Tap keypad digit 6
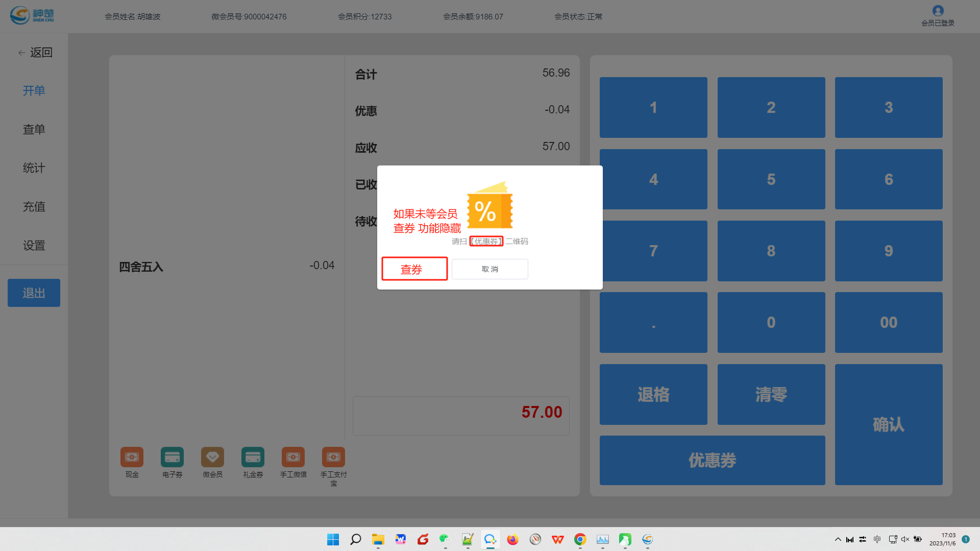 pyautogui.click(x=889, y=179)
